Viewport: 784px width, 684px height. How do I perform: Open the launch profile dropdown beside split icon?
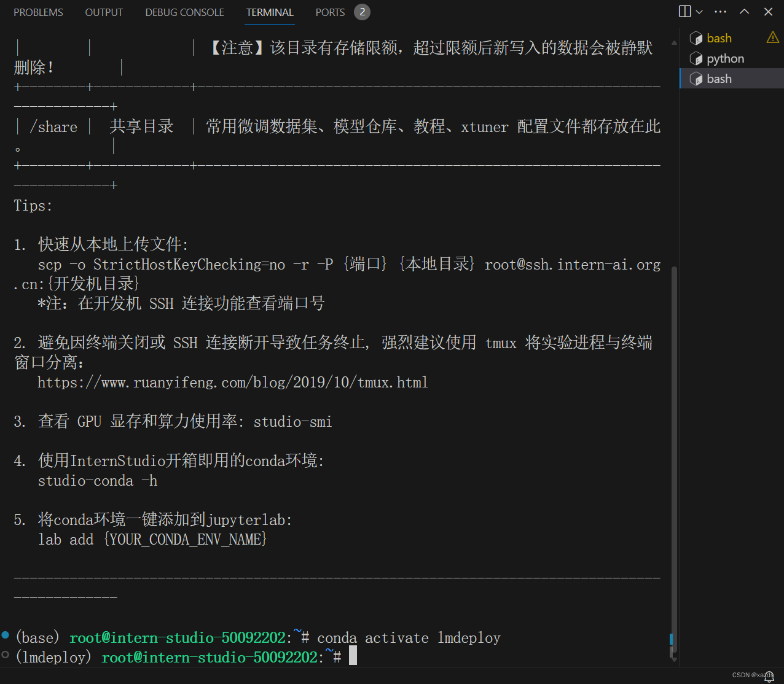point(699,11)
